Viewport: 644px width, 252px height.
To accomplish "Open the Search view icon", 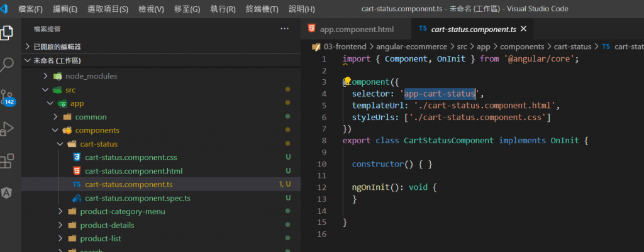I will (7, 64).
